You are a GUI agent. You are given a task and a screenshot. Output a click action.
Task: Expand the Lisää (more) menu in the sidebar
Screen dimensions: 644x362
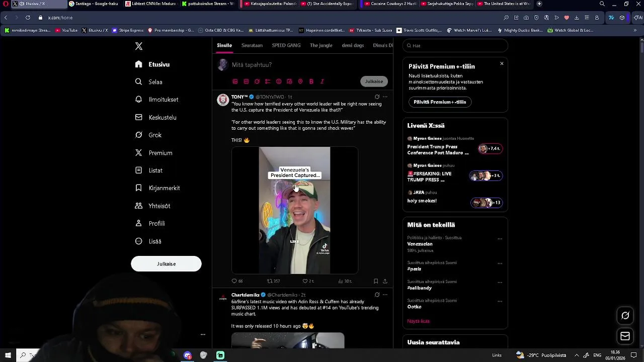pyautogui.click(x=148, y=241)
